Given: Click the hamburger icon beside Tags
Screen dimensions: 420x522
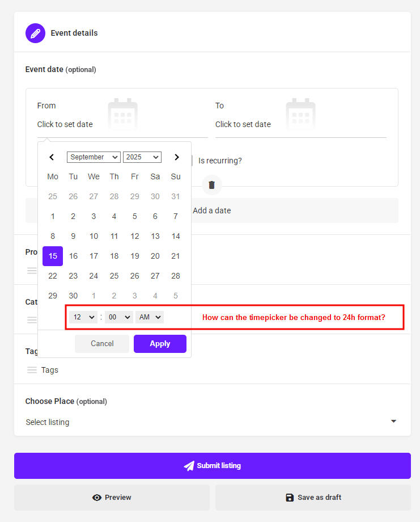Looking at the screenshot, I should pos(32,370).
